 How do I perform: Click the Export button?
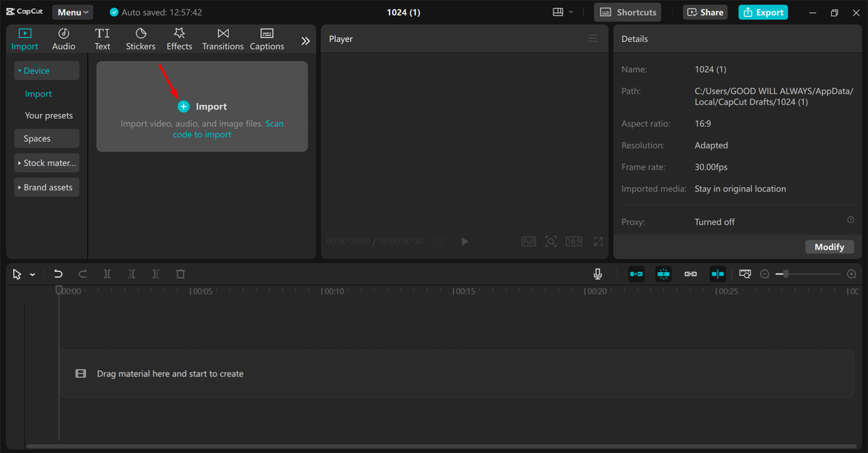click(x=763, y=12)
